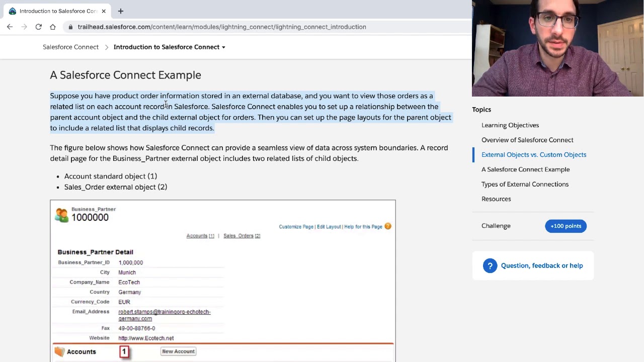Click the Fax value 49-00-88766-0
Screen dimensions: 644x362
[136, 328]
